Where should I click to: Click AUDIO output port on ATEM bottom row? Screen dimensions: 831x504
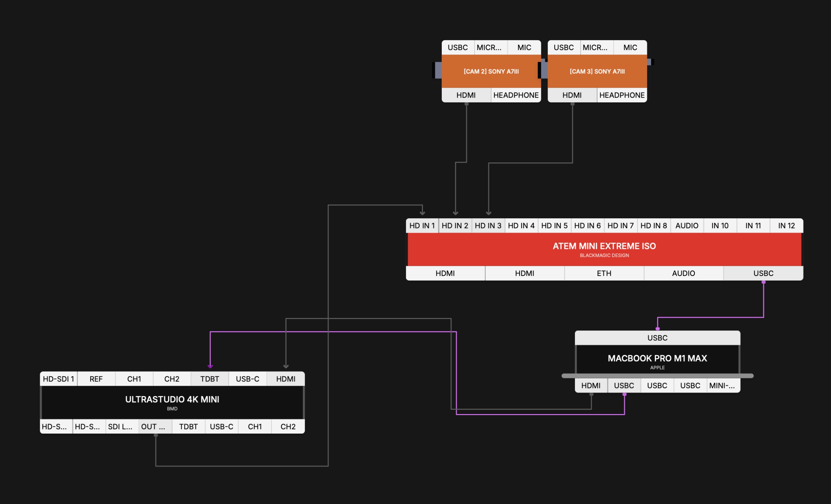click(683, 273)
